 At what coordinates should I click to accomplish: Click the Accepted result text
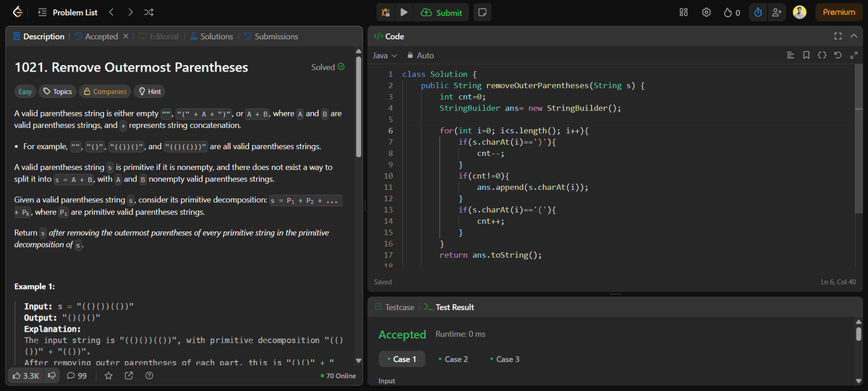coord(402,335)
